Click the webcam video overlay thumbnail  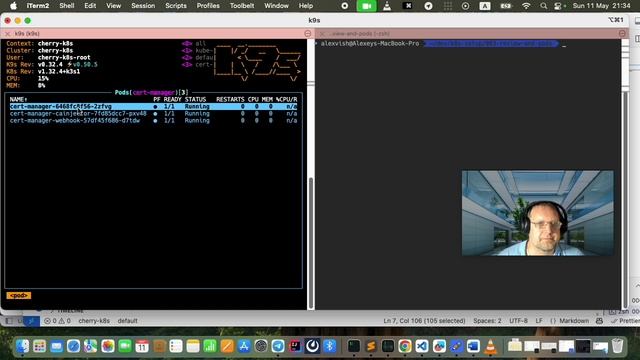coord(537,213)
